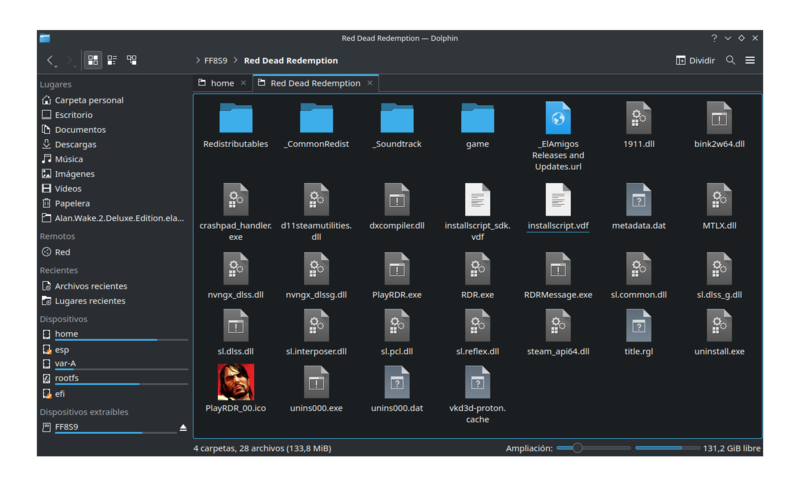Open the search magnifier
Screen dimensions: 800x500
pyautogui.click(x=731, y=60)
